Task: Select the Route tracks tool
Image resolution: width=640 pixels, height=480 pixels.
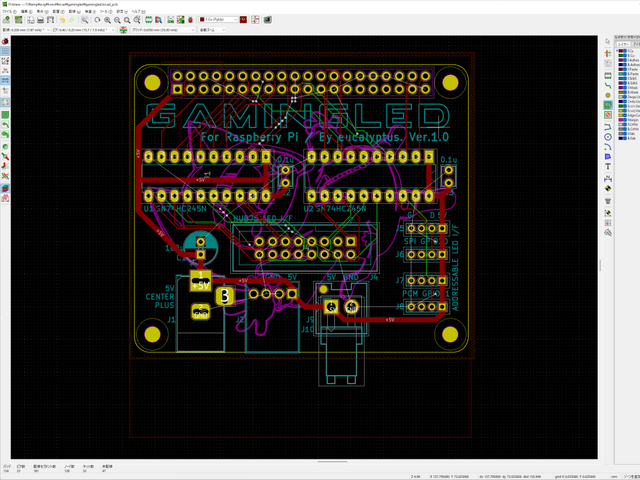Action: pos(608,87)
